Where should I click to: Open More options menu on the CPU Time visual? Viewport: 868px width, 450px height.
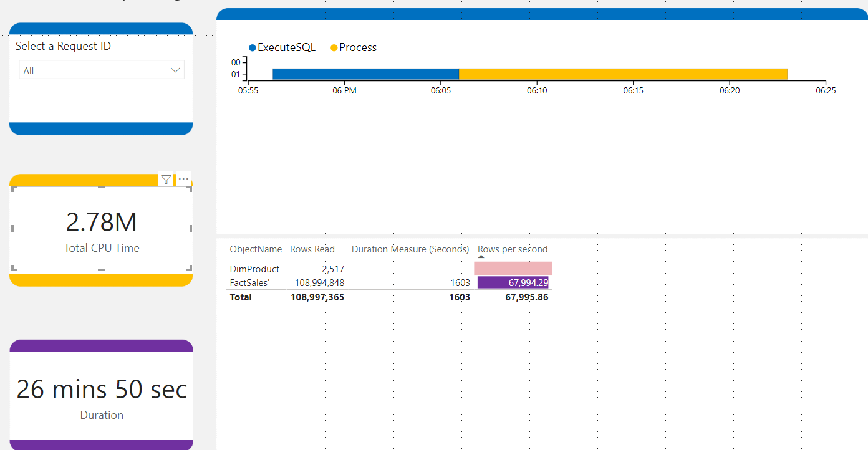click(x=183, y=179)
